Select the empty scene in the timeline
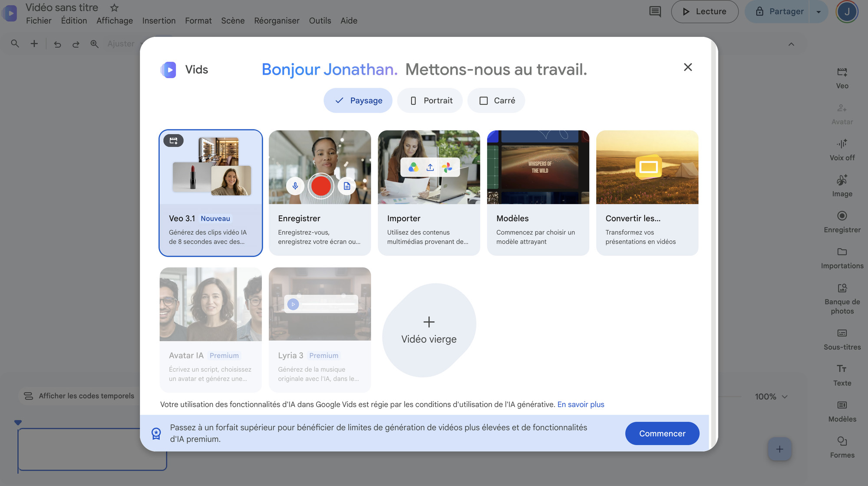The width and height of the screenshot is (868, 486). pyautogui.click(x=92, y=450)
